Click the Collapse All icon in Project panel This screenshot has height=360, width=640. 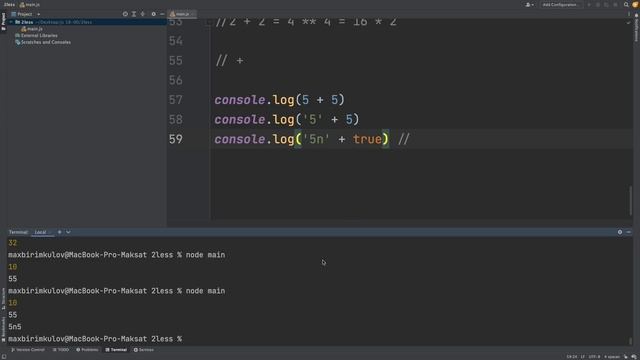click(x=142, y=14)
